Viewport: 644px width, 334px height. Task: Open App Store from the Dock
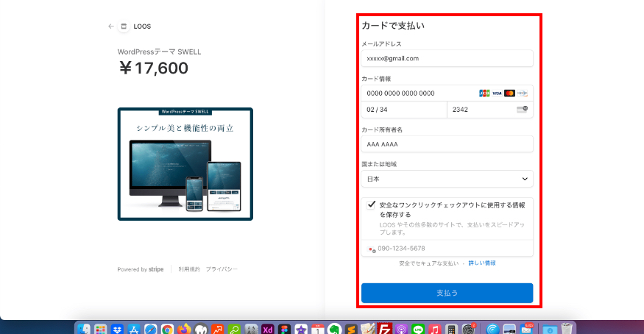coord(134,329)
